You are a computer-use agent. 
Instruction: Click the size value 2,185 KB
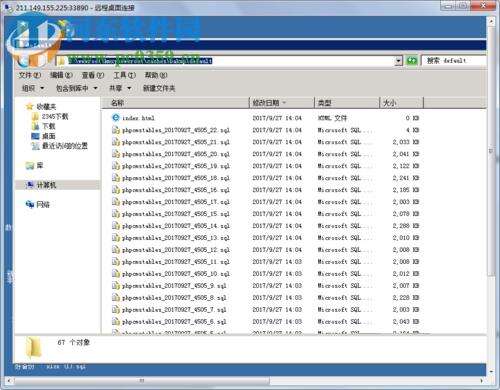click(406, 190)
